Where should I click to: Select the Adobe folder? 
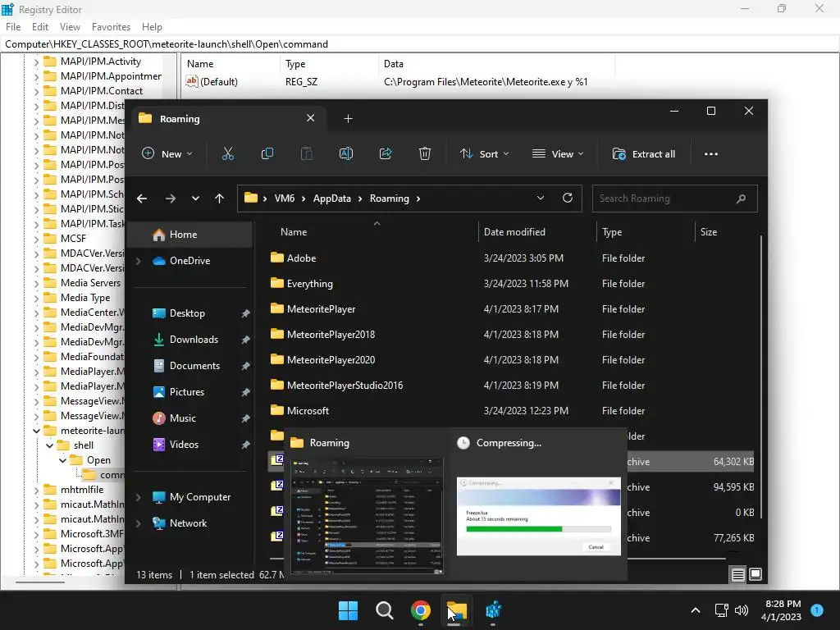[x=301, y=258]
